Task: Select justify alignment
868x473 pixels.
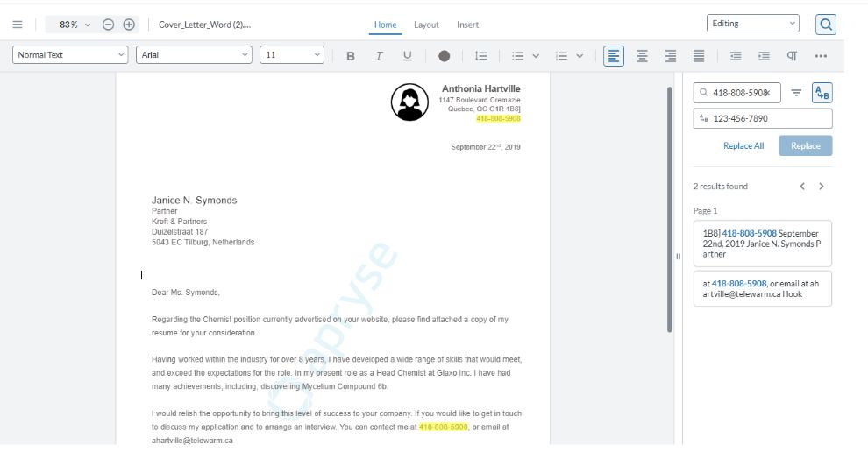Action: [699, 56]
